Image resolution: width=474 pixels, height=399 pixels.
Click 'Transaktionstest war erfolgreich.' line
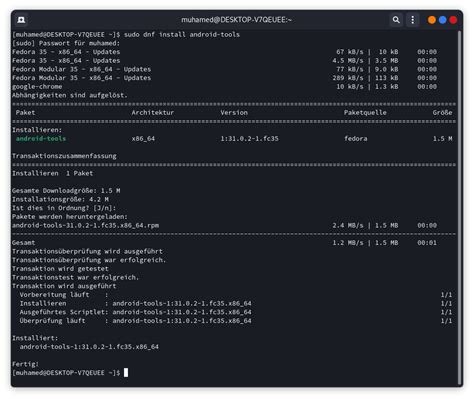click(75, 277)
